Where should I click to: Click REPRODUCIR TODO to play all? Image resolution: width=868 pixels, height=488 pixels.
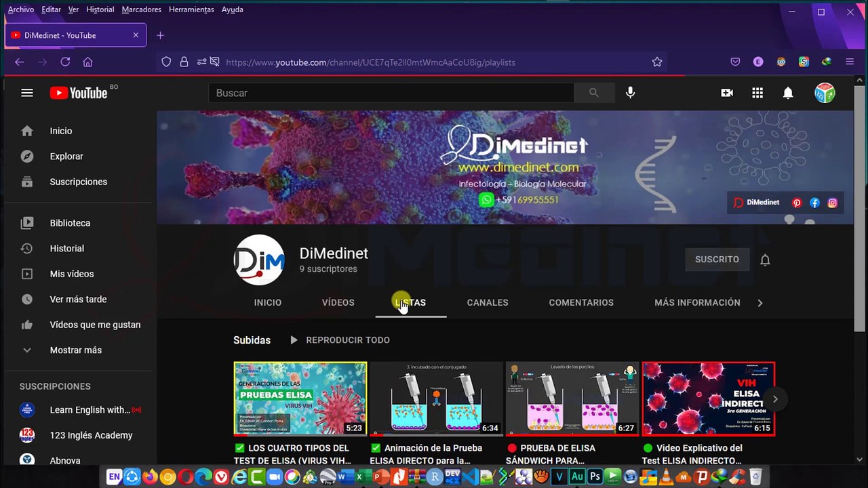(x=340, y=340)
